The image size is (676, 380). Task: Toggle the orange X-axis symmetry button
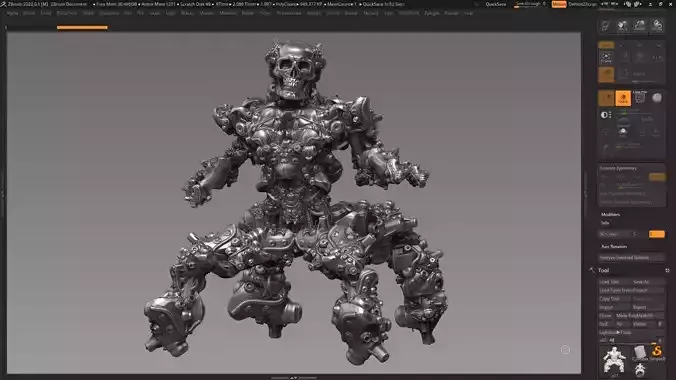point(657,177)
